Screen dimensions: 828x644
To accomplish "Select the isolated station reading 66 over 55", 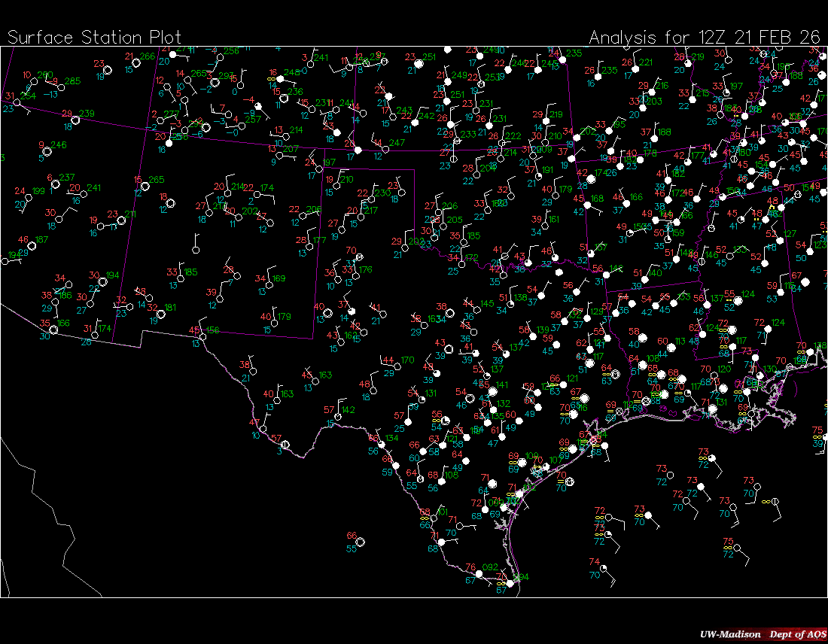I will tap(361, 542).
